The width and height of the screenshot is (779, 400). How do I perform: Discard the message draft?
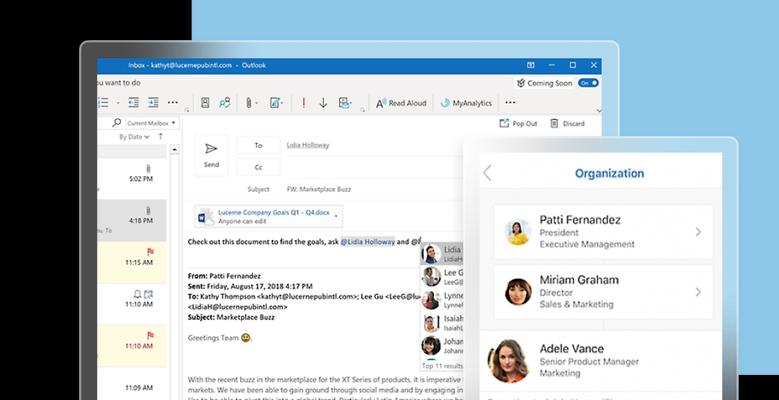tap(567, 123)
